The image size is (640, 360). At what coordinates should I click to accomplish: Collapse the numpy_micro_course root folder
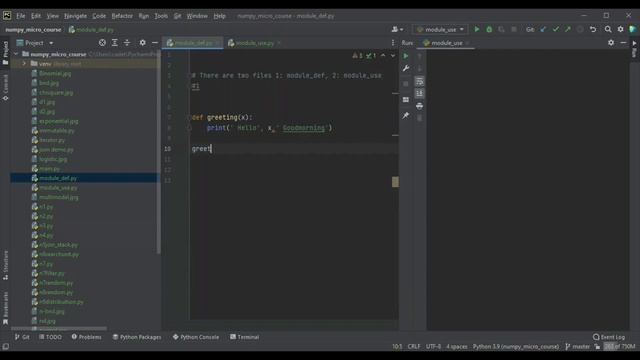pyautogui.click(x=16, y=54)
